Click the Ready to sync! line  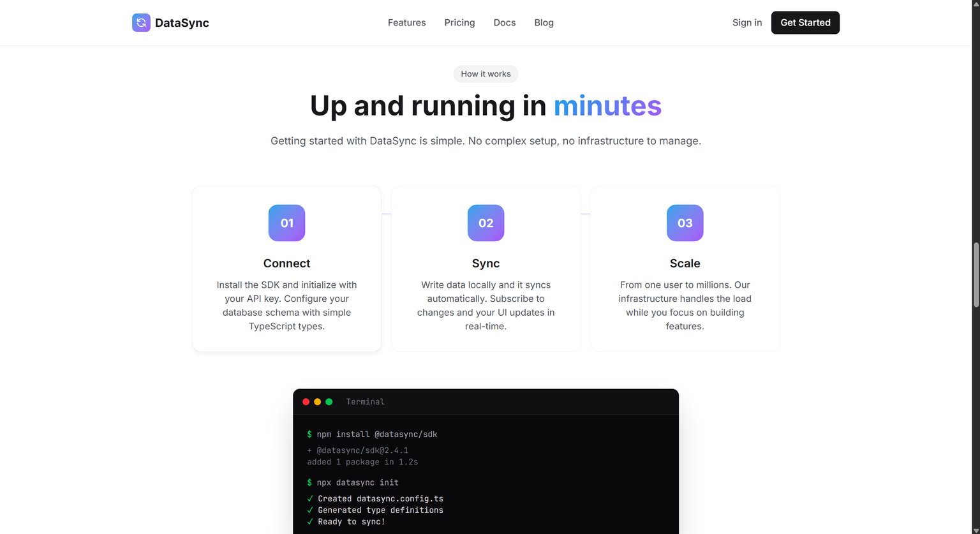click(x=346, y=522)
